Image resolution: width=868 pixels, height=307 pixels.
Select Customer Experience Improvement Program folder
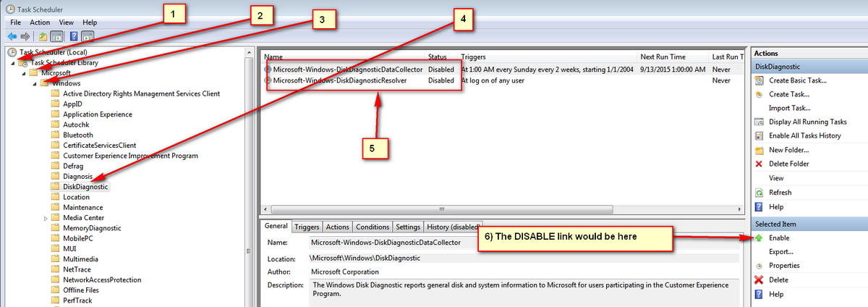(x=130, y=156)
